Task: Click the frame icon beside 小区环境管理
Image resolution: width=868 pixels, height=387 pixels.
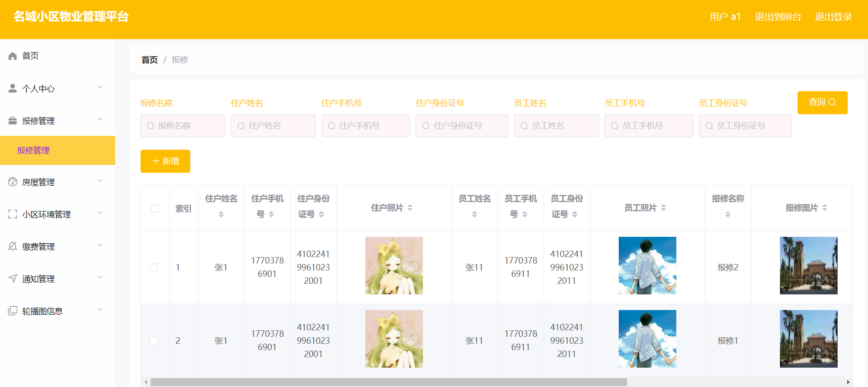Action: [x=12, y=214]
